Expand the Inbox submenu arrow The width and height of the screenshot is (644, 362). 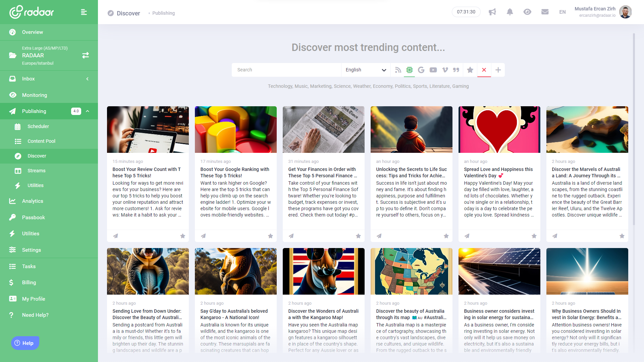click(x=88, y=79)
